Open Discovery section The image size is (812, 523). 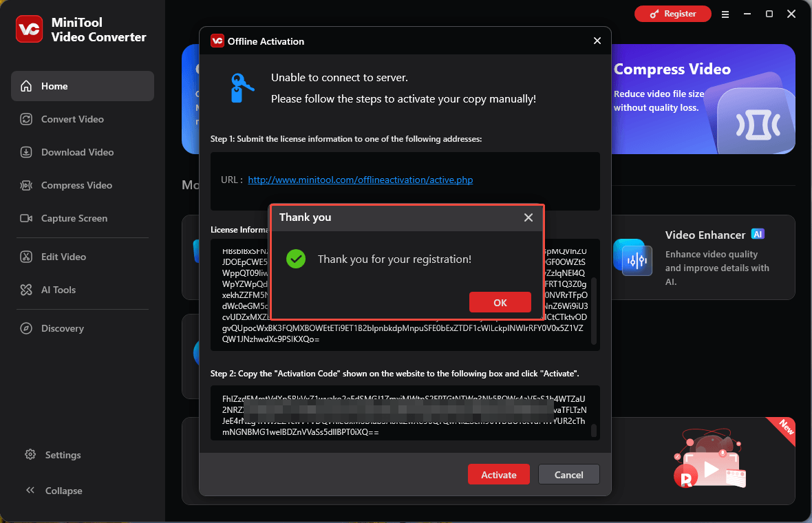point(83,328)
